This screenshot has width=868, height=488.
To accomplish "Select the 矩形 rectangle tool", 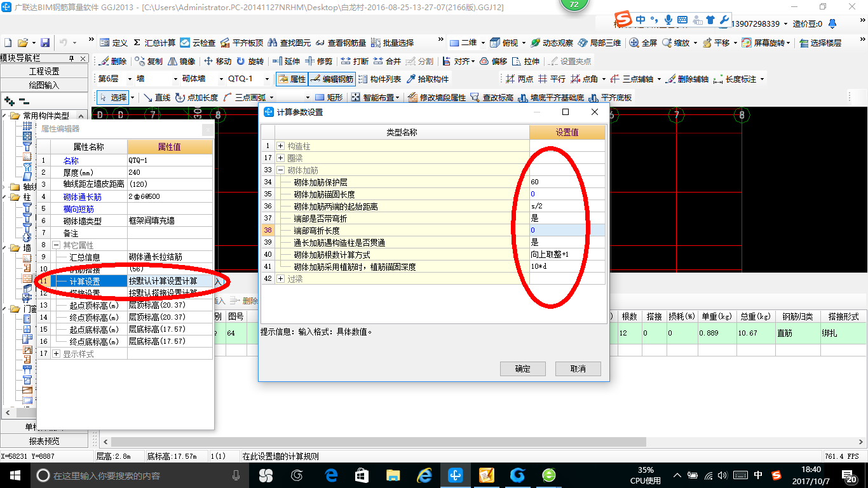I will (x=329, y=97).
